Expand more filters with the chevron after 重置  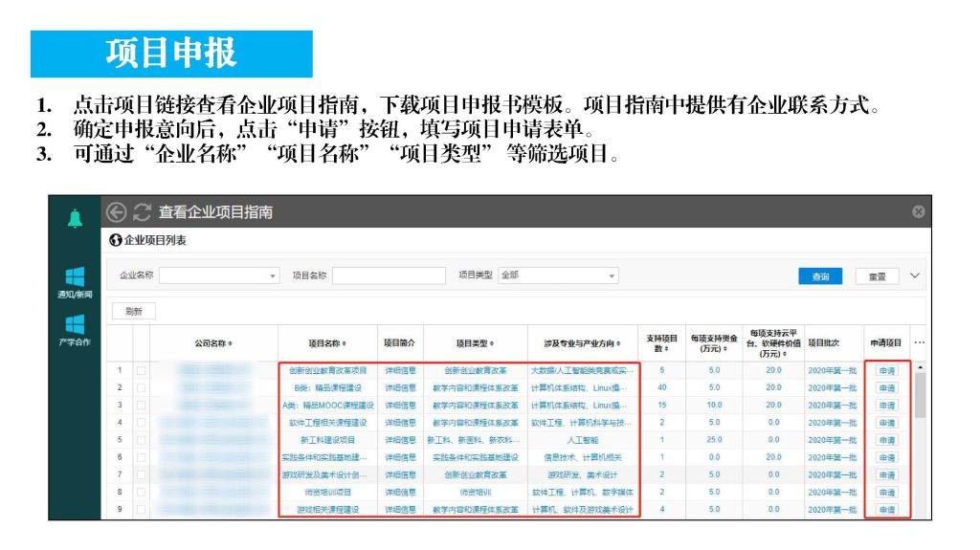[x=914, y=275]
